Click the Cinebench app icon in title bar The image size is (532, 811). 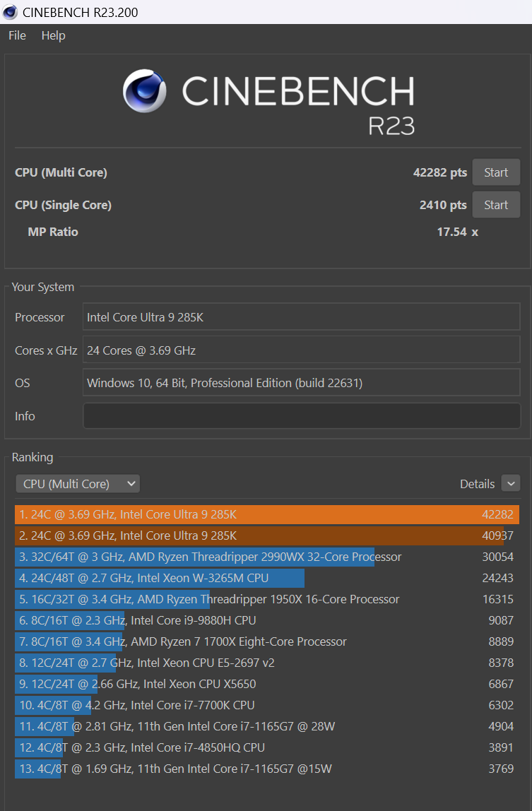click(11, 12)
